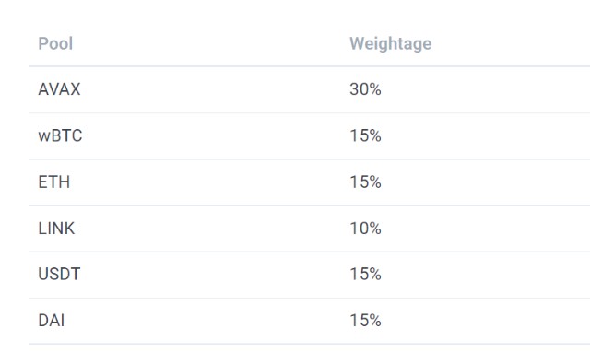Select the USDT pool name
This screenshot has width=590, height=364.
tap(59, 274)
